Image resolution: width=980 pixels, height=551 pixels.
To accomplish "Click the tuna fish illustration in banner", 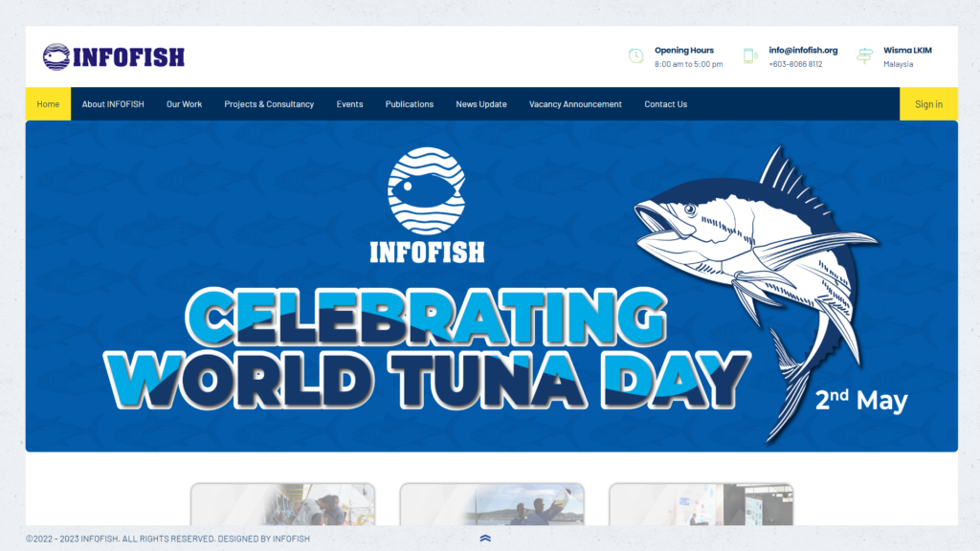I will 756,277.
